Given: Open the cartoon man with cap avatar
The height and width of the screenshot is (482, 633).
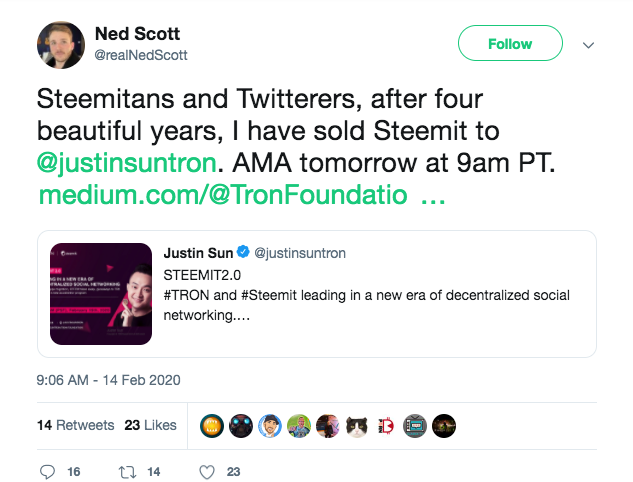Looking at the screenshot, I should [x=270, y=426].
